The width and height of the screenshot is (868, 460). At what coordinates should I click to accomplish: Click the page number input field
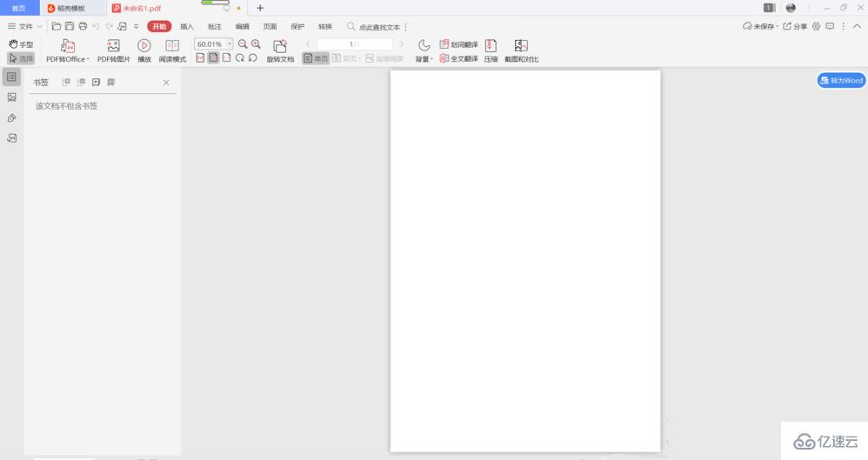click(353, 44)
